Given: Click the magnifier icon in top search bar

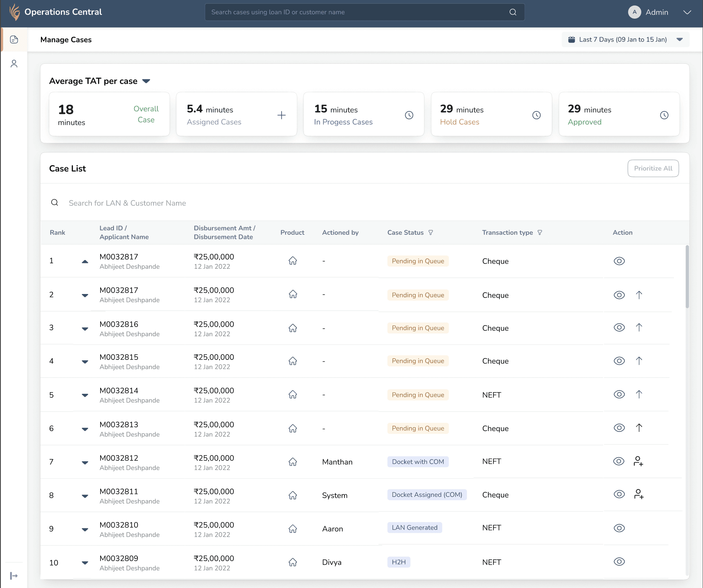Looking at the screenshot, I should 513,12.
